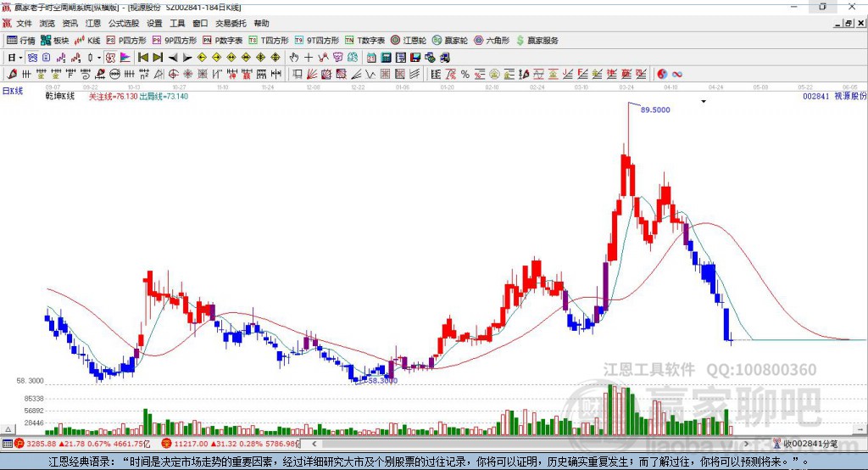This screenshot has height=470, width=868.
Task: Click the grid icon at status bar left
Action: pyautogui.click(x=7, y=444)
